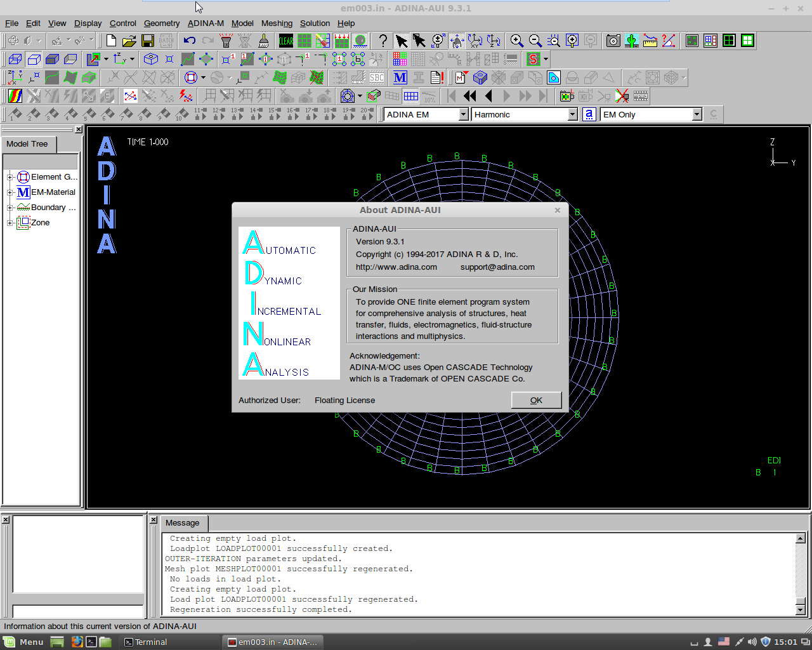Select the XY dynamic rotate tool
This screenshot has height=650, width=812.
(x=475, y=41)
